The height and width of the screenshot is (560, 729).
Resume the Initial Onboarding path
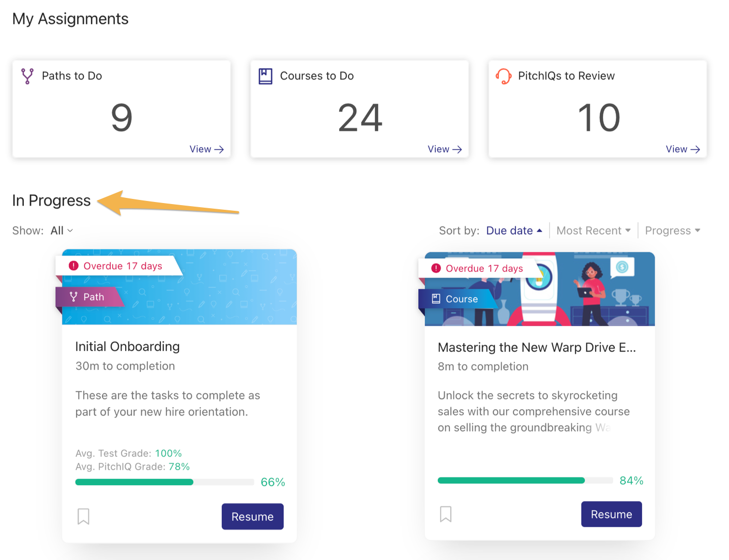[252, 517]
